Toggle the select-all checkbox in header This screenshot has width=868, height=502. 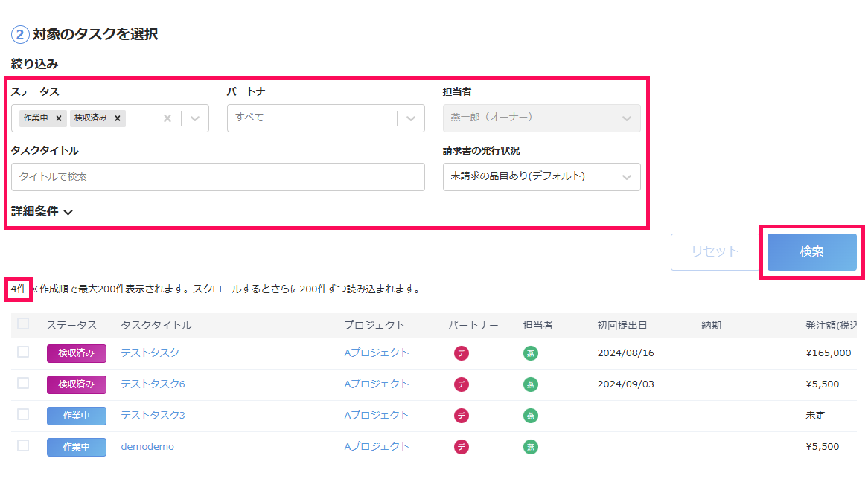(22, 324)
